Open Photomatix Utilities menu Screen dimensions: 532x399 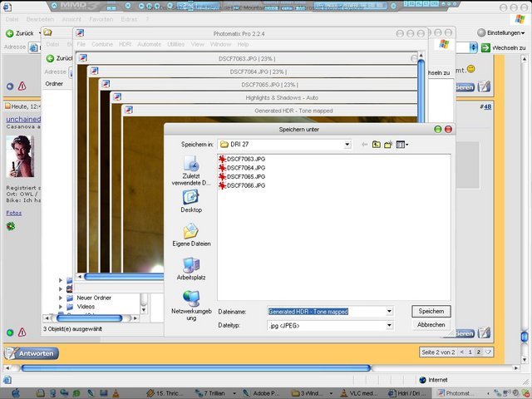coord(176,44)
